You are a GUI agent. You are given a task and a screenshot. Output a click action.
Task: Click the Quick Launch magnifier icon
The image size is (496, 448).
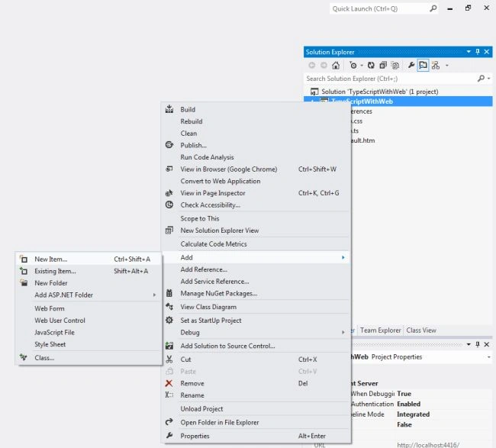[x=433, y=8]
